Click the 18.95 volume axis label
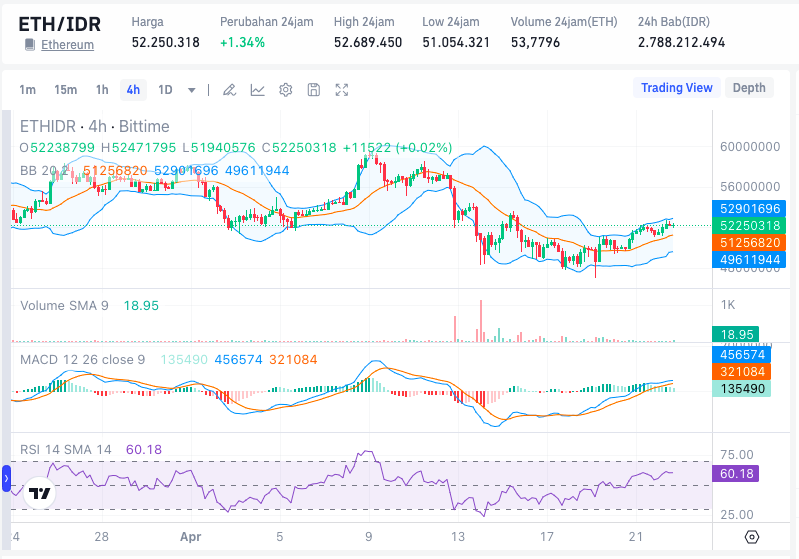 pyautogui.click(x=736, y=334)
